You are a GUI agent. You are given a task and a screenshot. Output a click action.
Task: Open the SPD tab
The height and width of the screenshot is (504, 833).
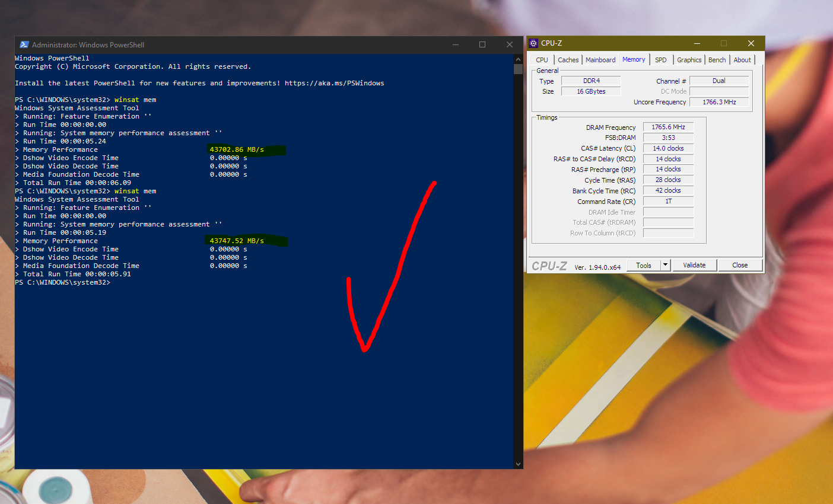coord(661,60)
